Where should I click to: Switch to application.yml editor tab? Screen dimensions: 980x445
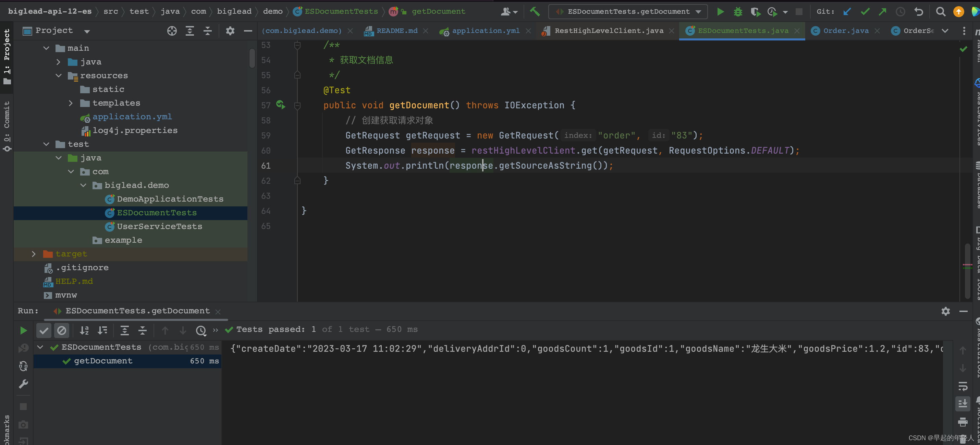[x=485, y=31]
